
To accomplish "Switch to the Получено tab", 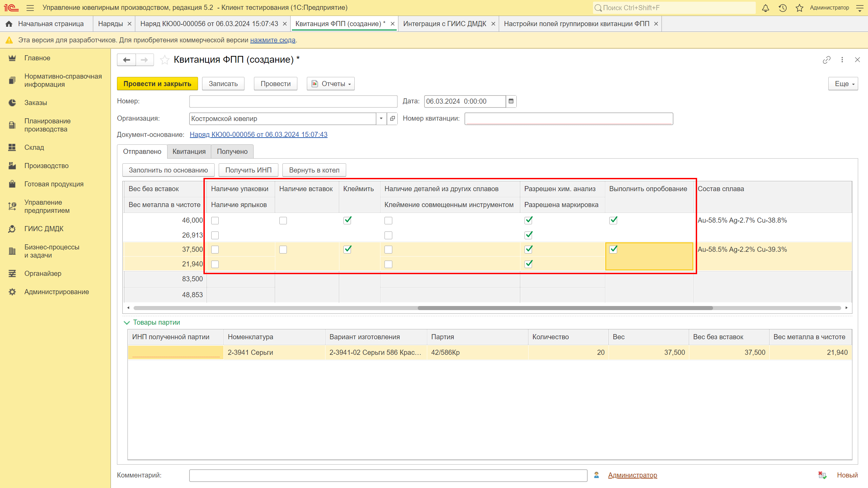I will click(x=232, y=151).
